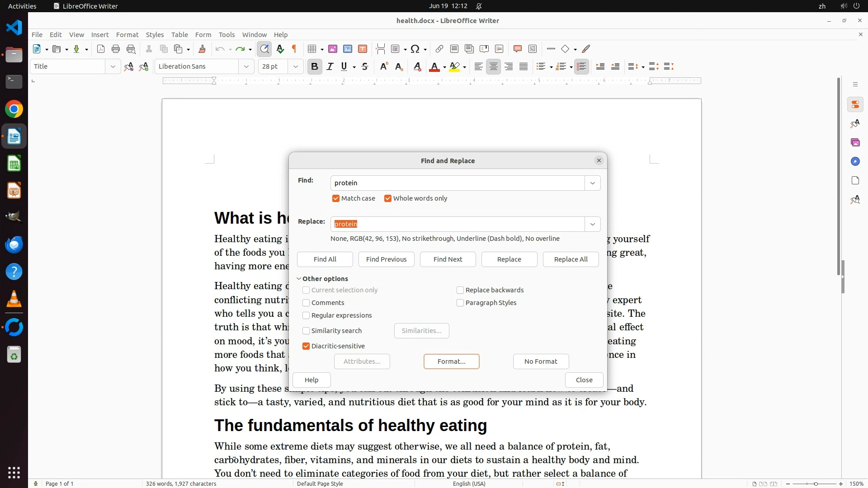Click the font color red swatch icon
The height and width of the screenshot is (488, 868).
[434, 67]
